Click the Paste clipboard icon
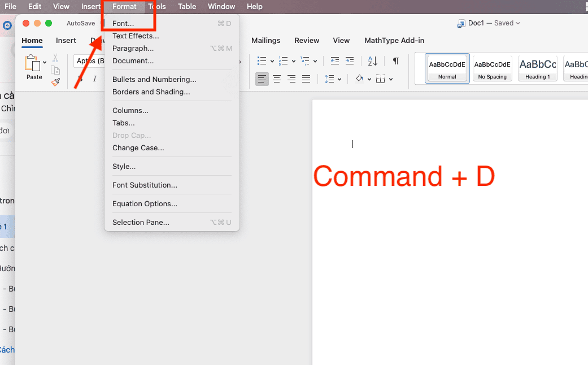This screenshot has height=365, width=588. pos(32,63)
